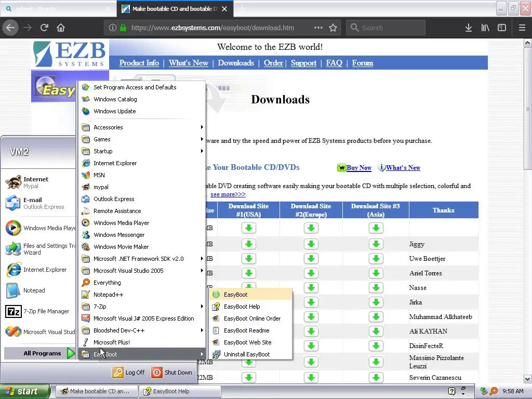The height and width of the screenshot is (399, 532).
Task: Download from the Europe site on the Uwe Boettjer row
Action: coord(311,259)
